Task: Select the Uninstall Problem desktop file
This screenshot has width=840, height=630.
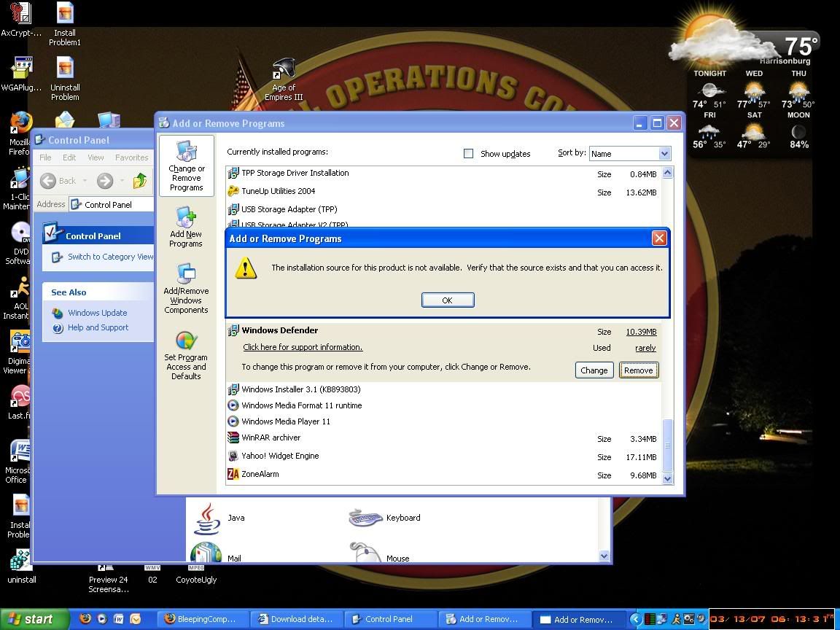Action: (65, 78)
